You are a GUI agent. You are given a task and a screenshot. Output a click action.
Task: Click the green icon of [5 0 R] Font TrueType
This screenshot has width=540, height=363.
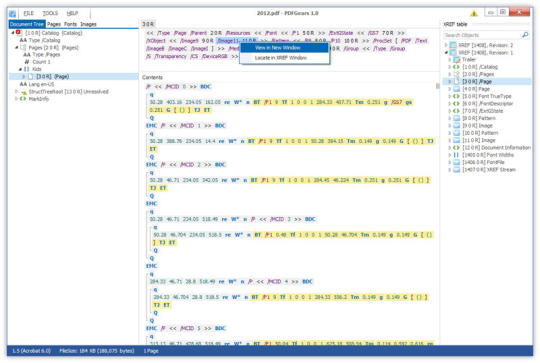[x=457, y=96]
